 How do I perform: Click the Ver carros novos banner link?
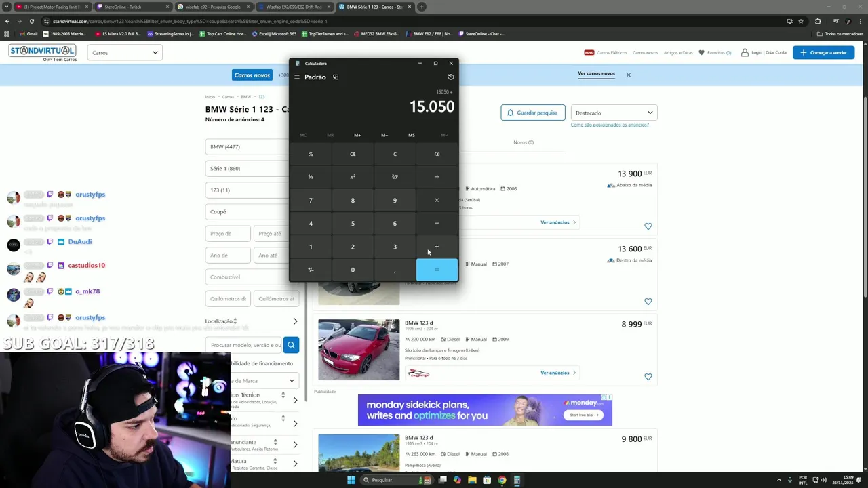pos(596,73)
